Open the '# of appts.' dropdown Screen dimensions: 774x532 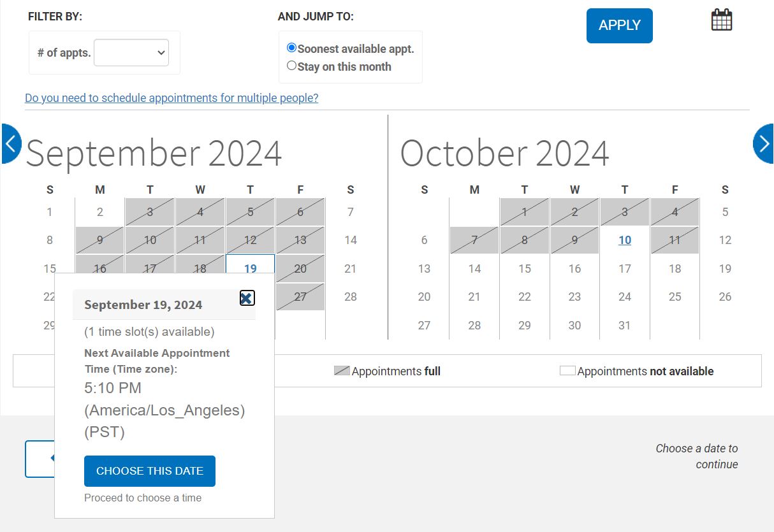[x=131, y=54]
